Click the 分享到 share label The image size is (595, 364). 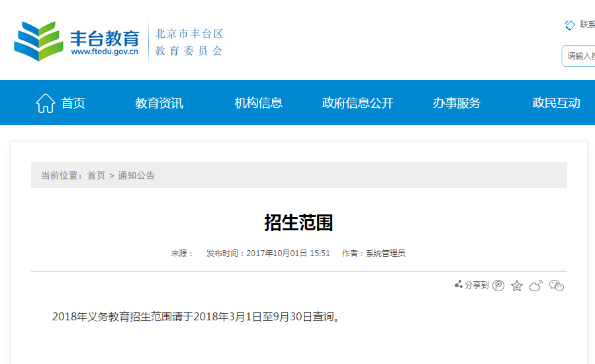[477, 285]
